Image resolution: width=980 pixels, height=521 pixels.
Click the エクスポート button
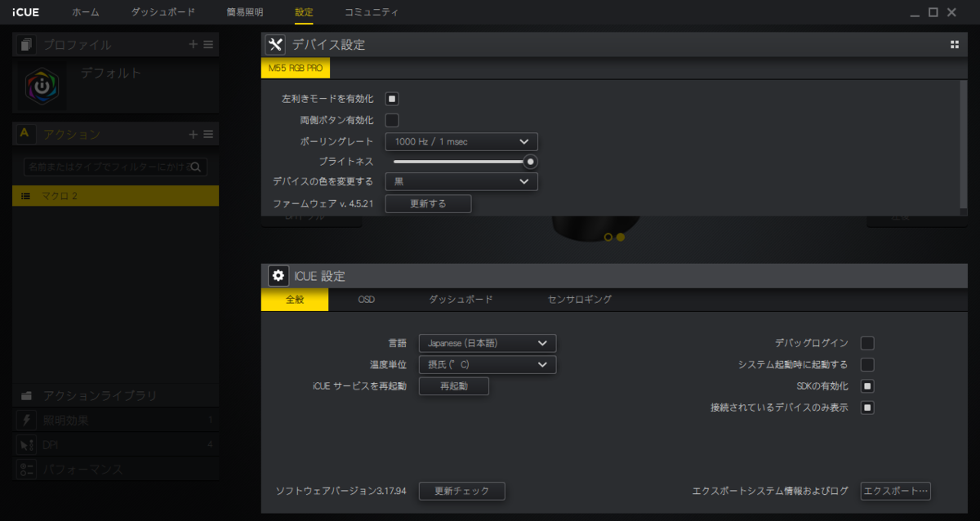pos(896,491)
